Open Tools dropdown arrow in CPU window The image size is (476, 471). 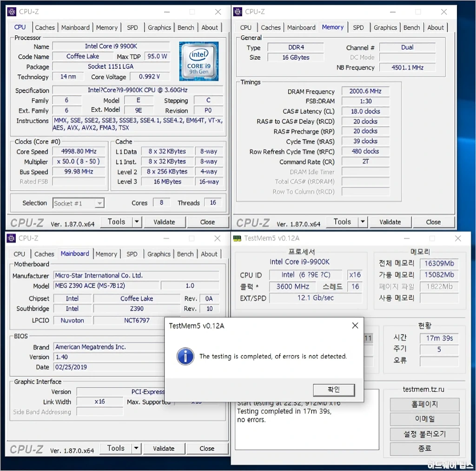pyautogui.click(x=137, y=222)
